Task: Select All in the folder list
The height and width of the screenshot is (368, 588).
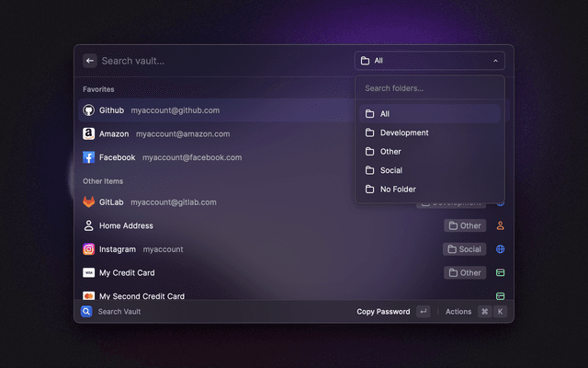Action: coord(385,114)
